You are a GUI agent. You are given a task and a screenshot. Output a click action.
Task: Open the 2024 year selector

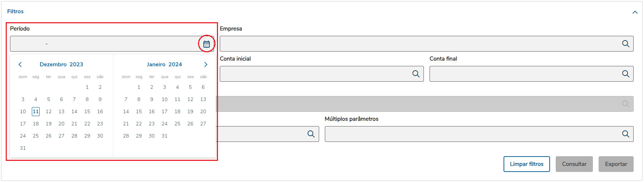(175, 64)
